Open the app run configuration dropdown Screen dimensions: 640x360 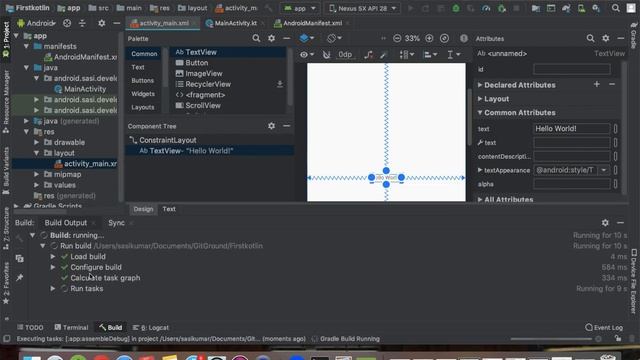[300, 8]
